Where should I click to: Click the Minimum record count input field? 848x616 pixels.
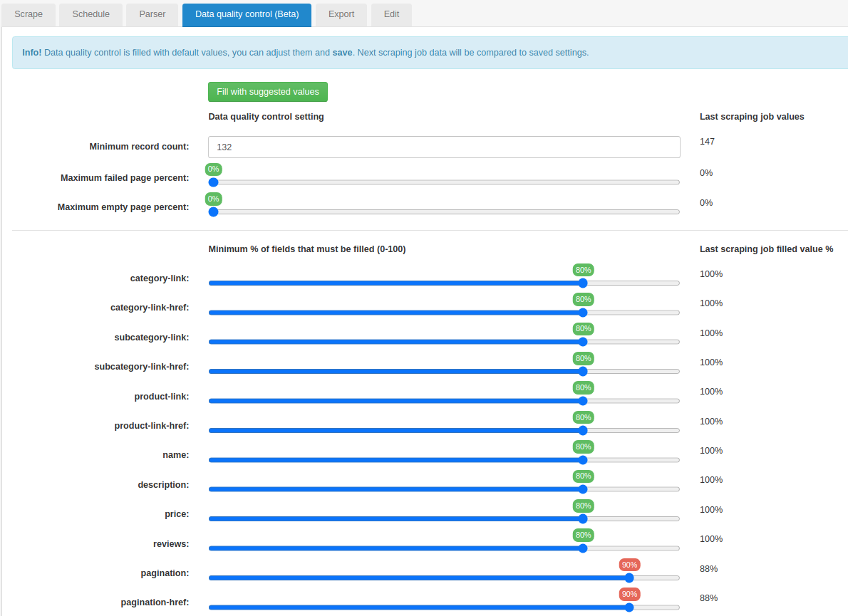pos(443,147)
